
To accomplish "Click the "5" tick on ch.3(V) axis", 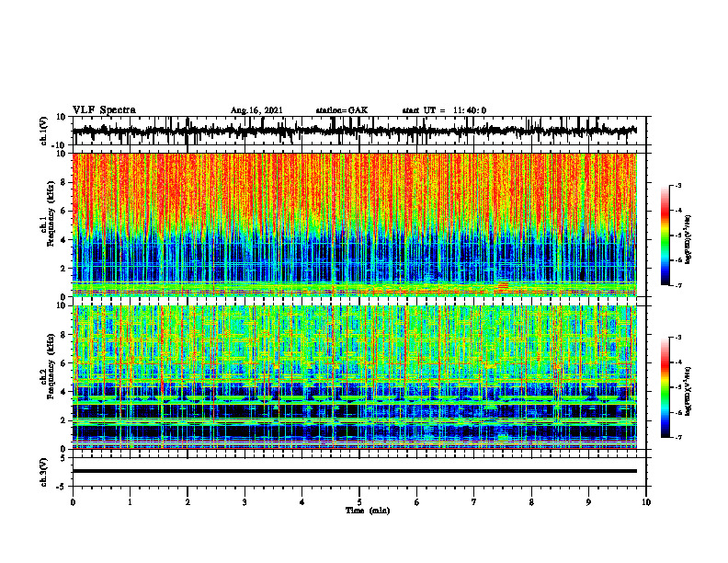I will pyautogui.click(x=63, y=457).
